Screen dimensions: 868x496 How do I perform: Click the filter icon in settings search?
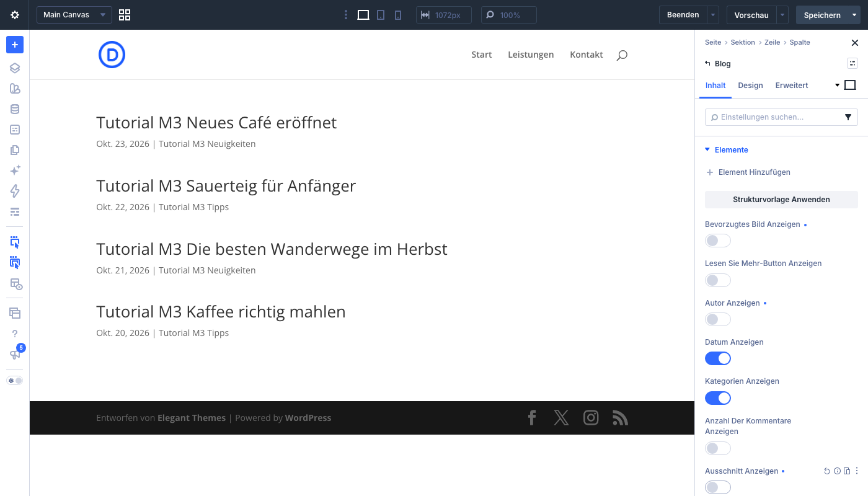pos(848,117)
